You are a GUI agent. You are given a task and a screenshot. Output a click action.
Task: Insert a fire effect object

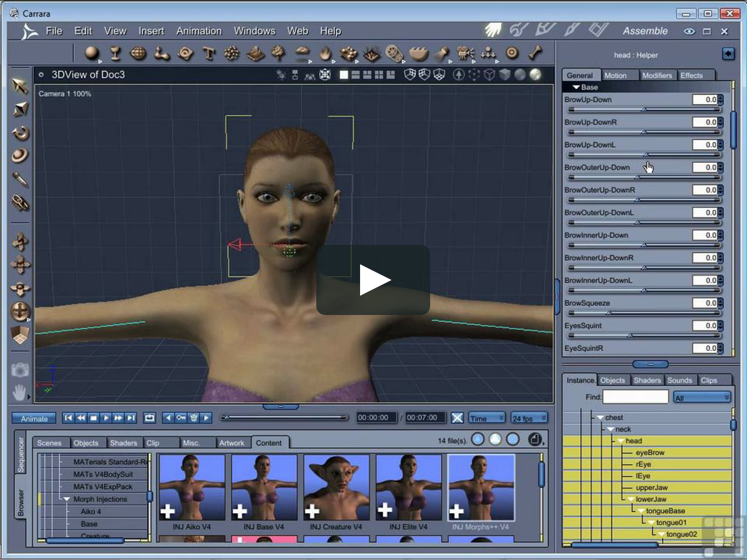[x=325, y=54]
